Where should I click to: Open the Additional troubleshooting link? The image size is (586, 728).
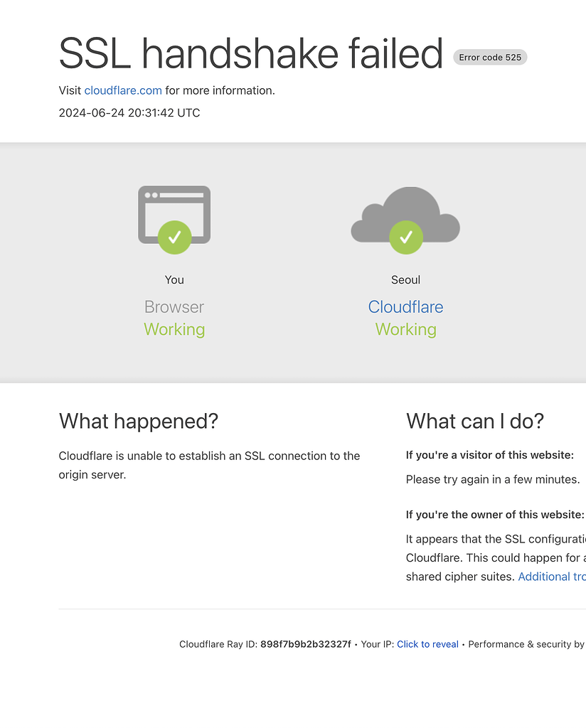(x=552, y=577)
